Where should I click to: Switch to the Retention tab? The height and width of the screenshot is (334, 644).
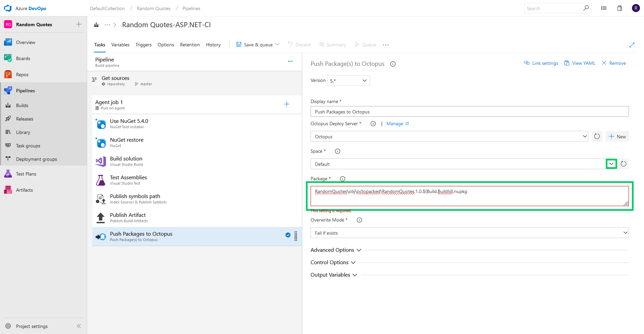tap(190, 45)
